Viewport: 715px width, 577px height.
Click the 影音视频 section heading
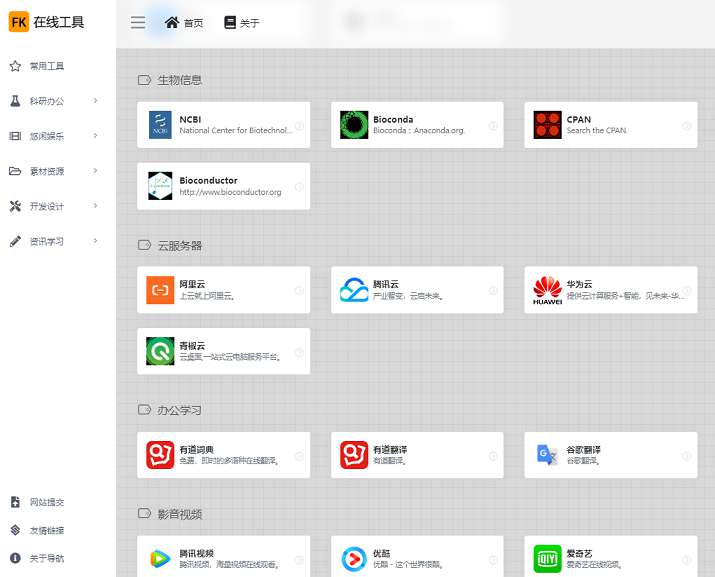(179, 514)
